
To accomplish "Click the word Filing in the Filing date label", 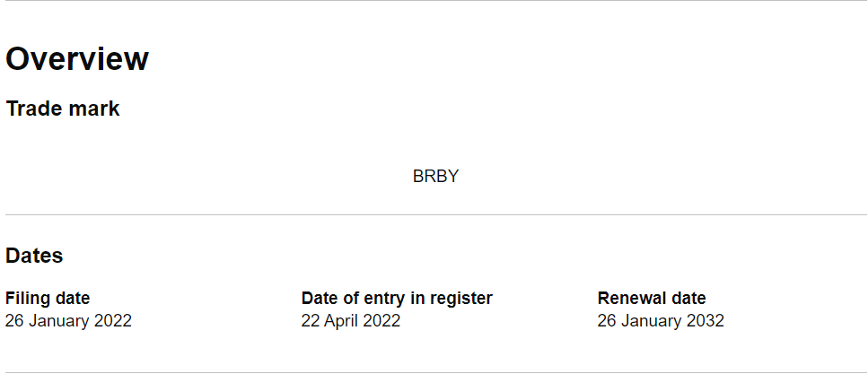I will tap(26, 299).
